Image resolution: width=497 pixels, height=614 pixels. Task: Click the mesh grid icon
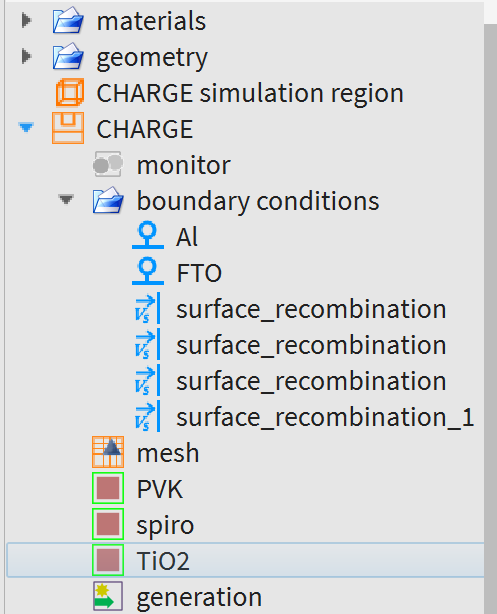pos(108,452)
